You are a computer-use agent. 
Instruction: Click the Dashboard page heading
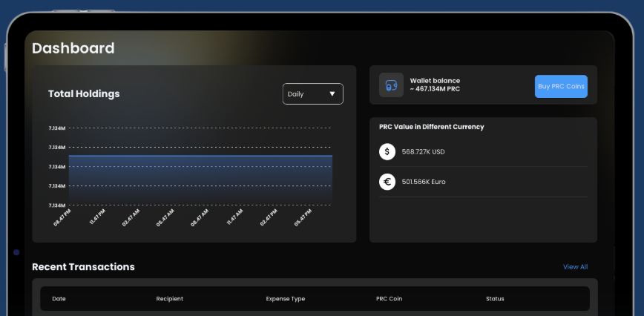tap(73, 48)
